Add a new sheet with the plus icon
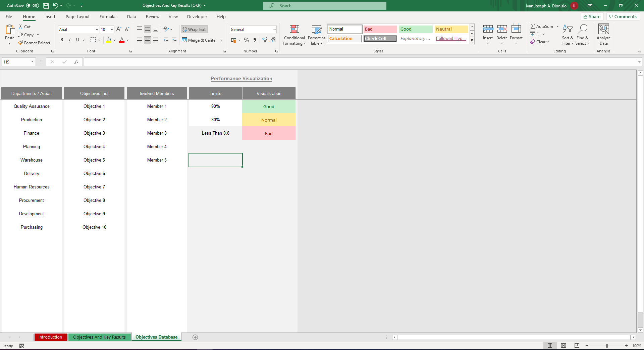This screenshot has height=350, width=644. [x=195, y=337]
